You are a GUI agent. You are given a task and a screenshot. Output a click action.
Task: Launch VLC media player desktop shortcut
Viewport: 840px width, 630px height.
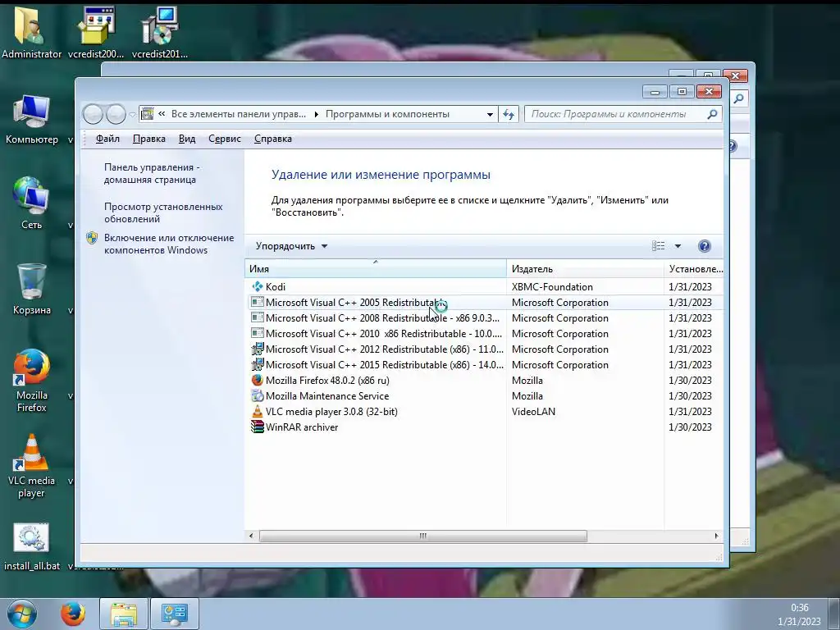click(x=32, y=466)
